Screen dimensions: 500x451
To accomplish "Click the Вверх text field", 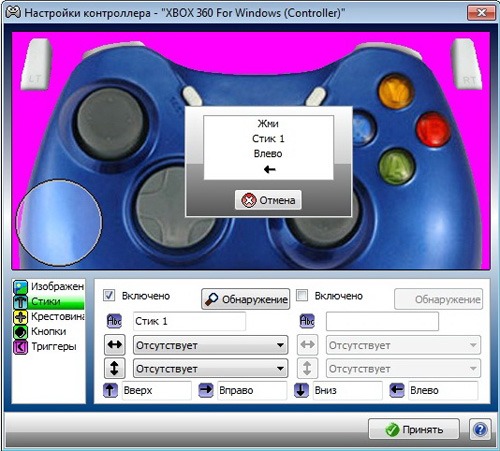I will pos(157,390).
